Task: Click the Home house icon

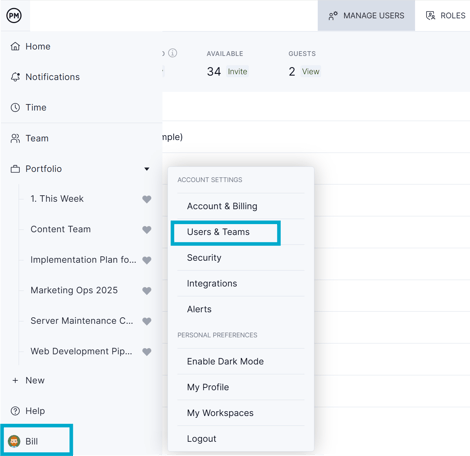Action: pos(15,46)
